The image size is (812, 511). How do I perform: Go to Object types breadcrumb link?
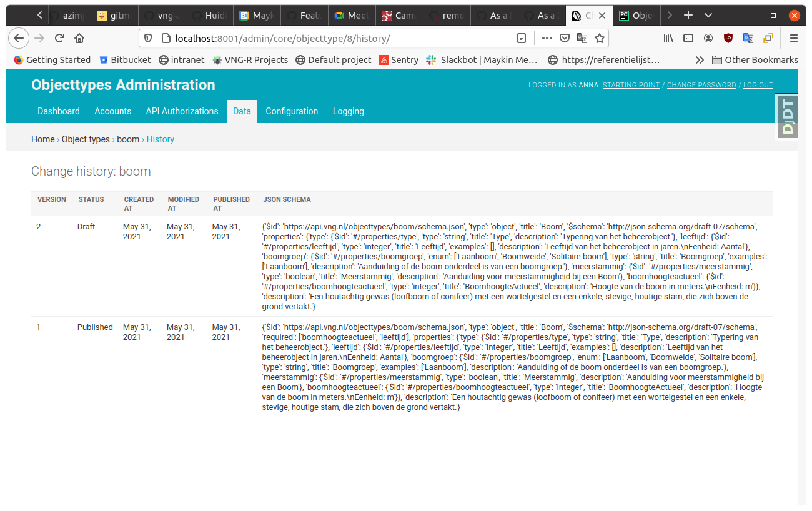pyautogui.click(x=86, y=139)
